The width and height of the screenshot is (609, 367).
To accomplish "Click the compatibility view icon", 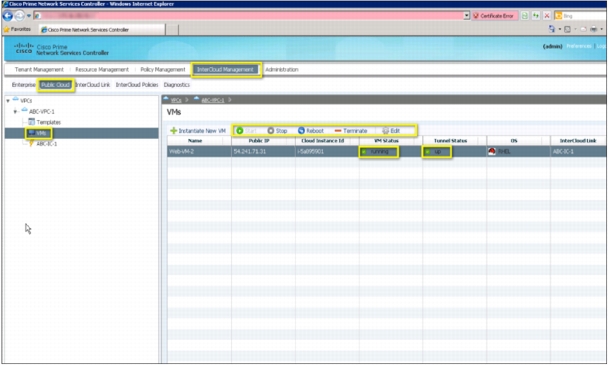I will (525, 16).
